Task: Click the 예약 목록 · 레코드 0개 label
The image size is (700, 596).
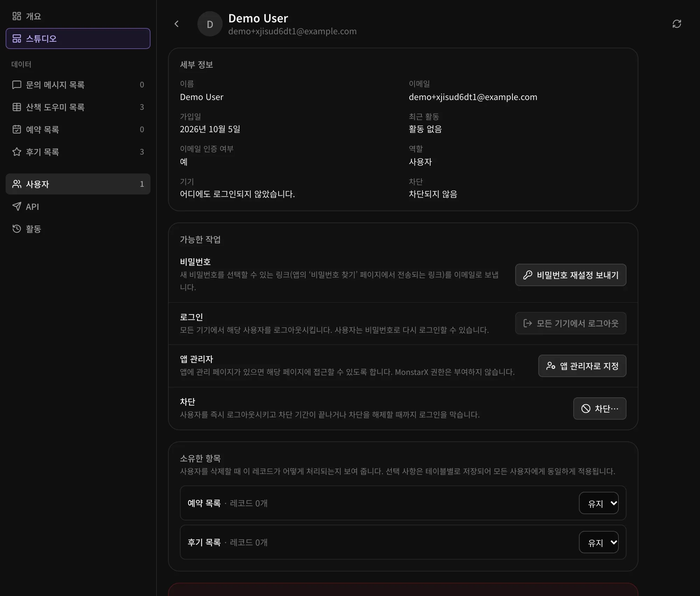Action: click(x=227, y=503)
